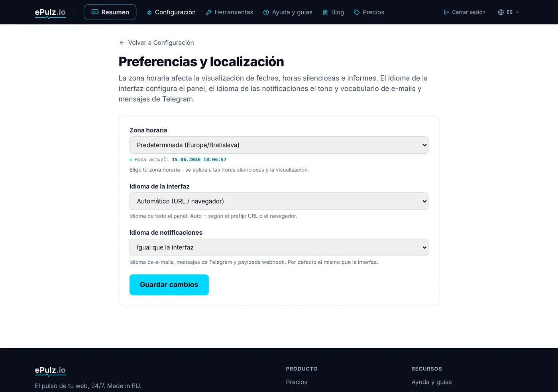Follow the Volver a Configuración link

click(x=156, y=43)
